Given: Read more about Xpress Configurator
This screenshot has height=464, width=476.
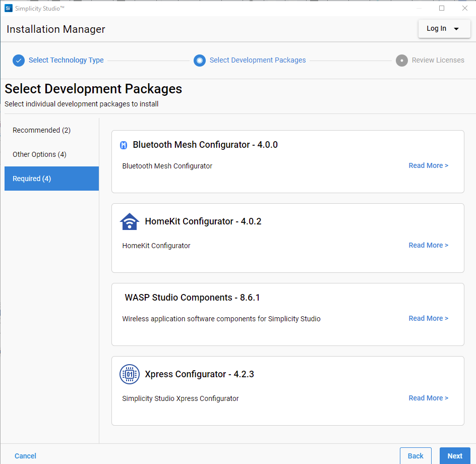Looking at the screenshot, I should pyautogui.click(x=428, y=398).
